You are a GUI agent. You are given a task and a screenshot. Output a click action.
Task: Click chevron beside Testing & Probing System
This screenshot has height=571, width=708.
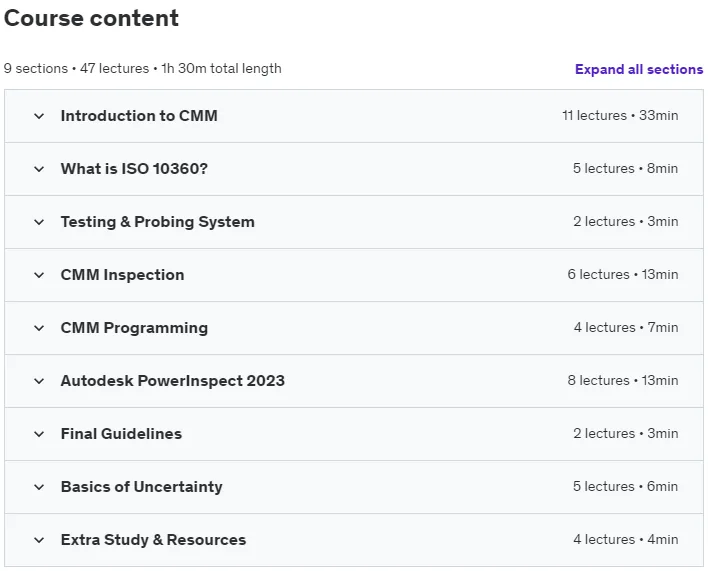click(39, 222)
